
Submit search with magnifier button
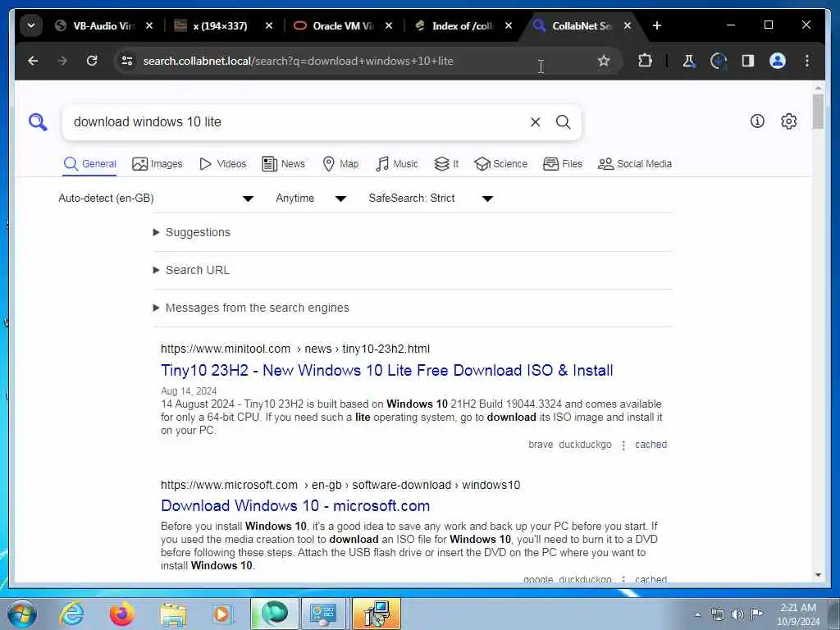(x=563, y=122)
